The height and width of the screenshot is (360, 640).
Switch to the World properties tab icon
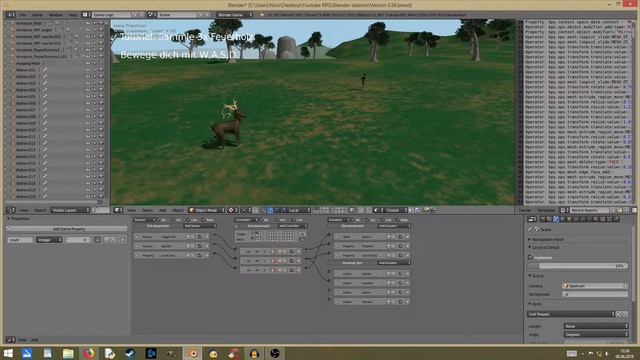click(562, 219)
